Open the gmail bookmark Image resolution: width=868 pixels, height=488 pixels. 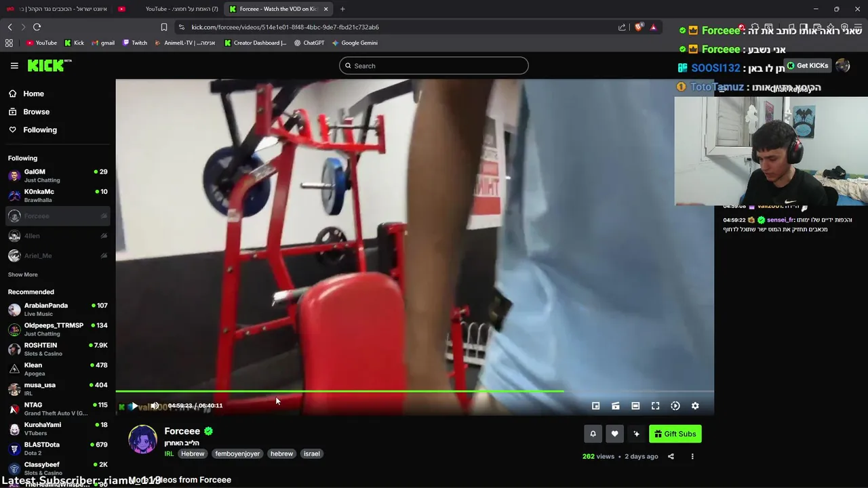pyautogui.click(x=103, y=43)
